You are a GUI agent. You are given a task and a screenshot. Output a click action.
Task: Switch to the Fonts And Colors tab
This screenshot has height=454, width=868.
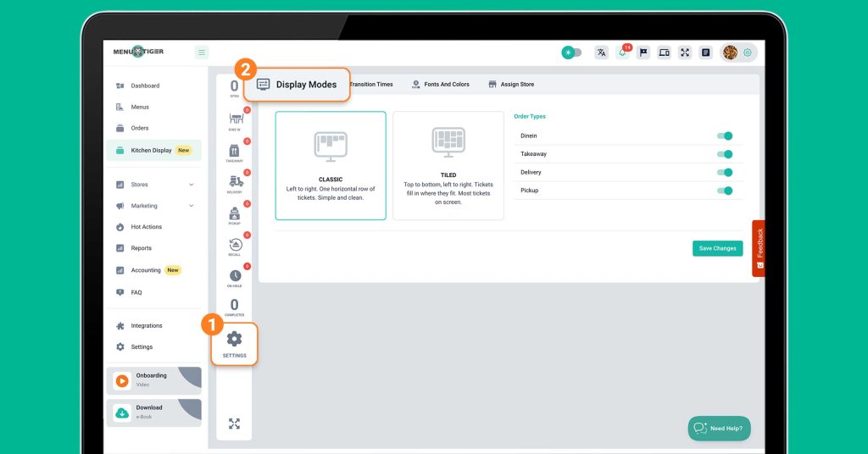440,85
